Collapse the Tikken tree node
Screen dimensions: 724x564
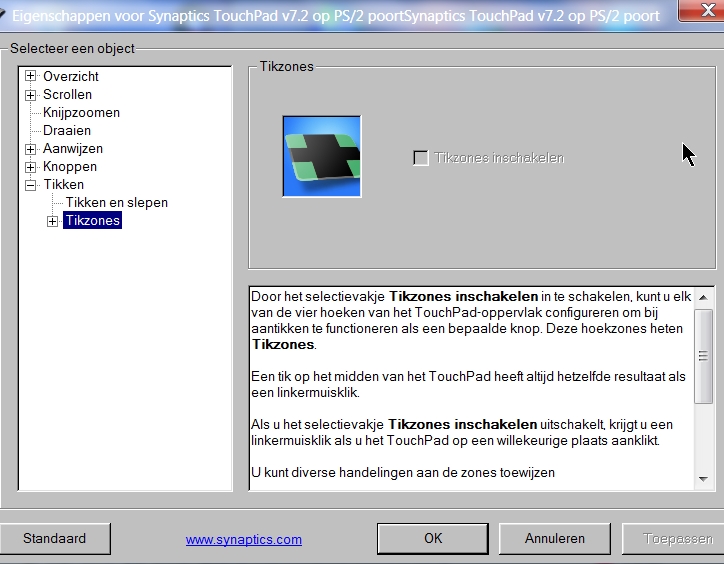tap(30, 185)
